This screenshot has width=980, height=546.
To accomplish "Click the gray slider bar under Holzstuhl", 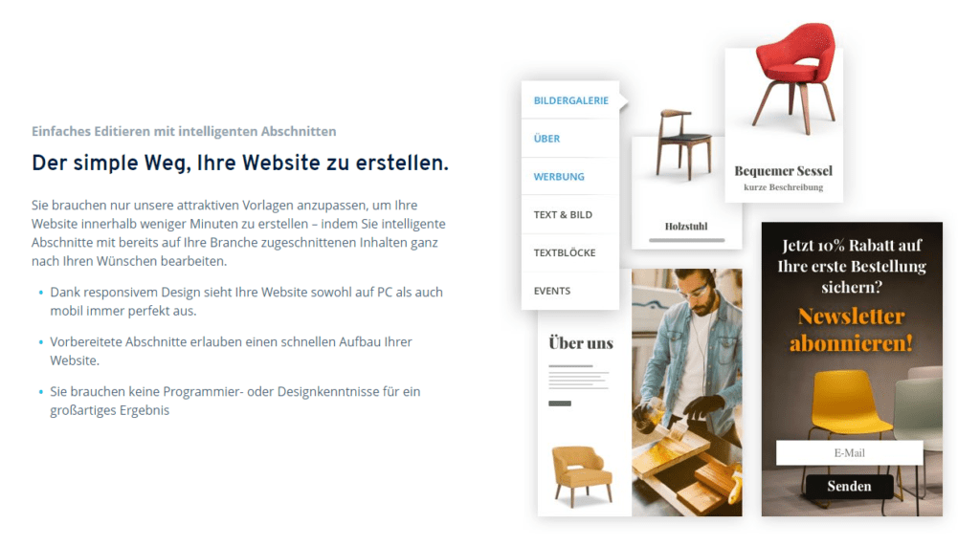I will pyautogui.click(x=687, y=240).
